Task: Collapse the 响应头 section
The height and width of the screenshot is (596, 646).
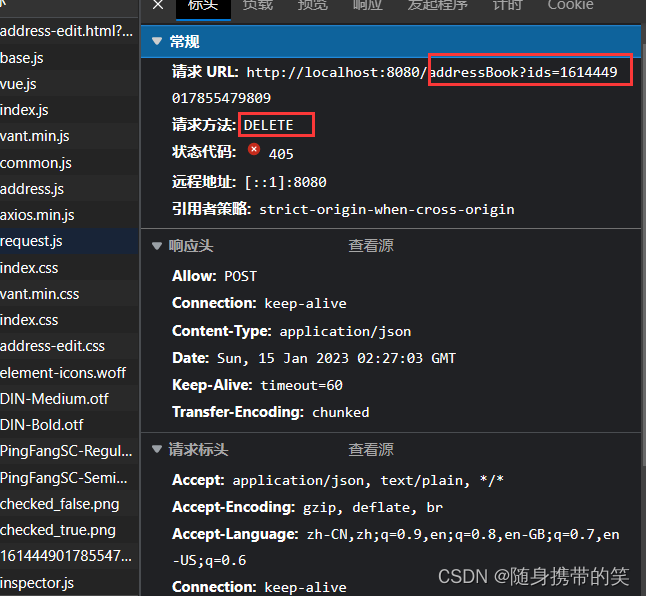Action: tap(157, 246)
